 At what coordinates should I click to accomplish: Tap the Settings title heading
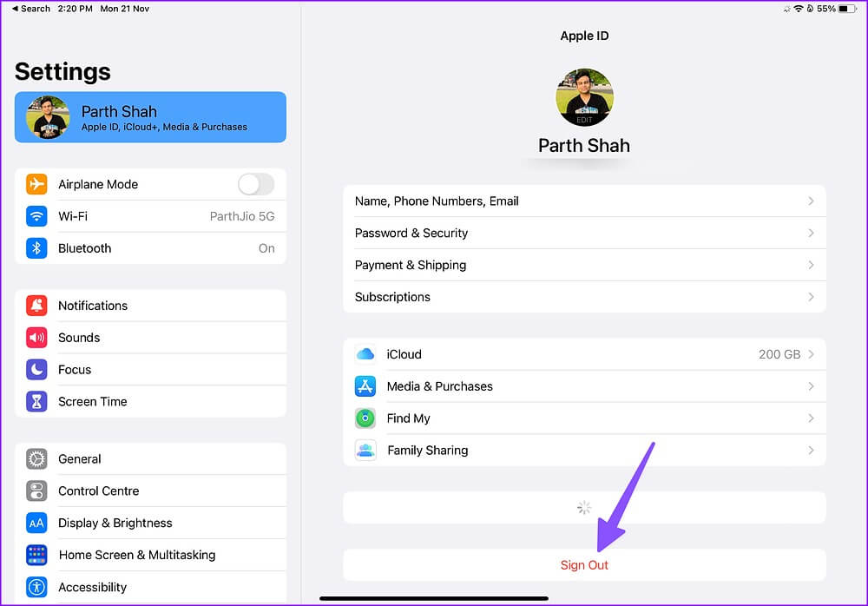coord(62,72)
